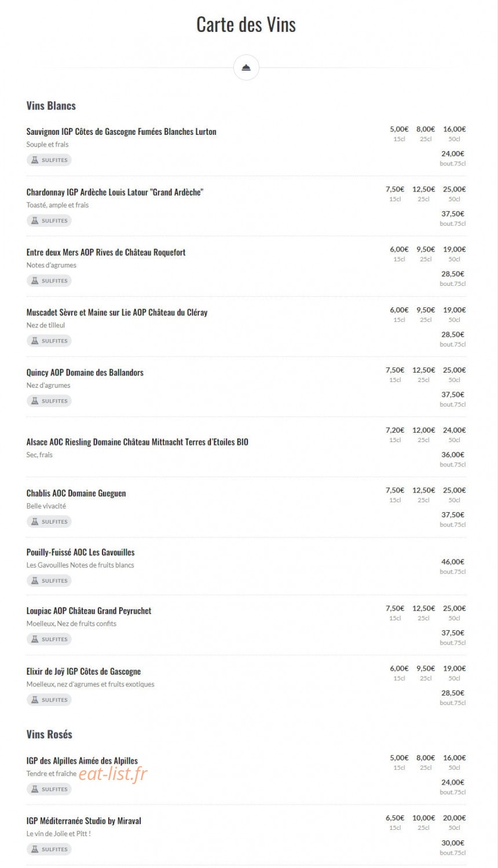
Task: Select the Vins Rosés section heading
Action: pyautogui.click(x=49, y=734)
